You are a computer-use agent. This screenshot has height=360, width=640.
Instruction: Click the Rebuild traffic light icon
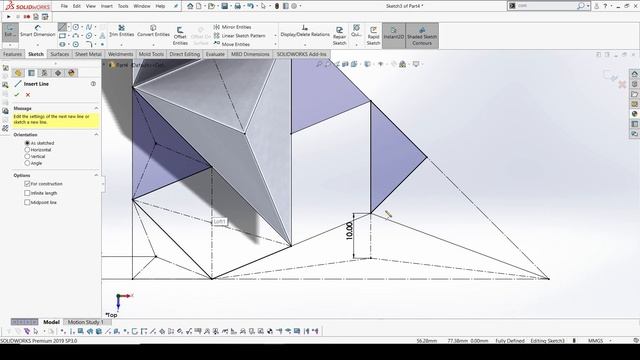277,6
